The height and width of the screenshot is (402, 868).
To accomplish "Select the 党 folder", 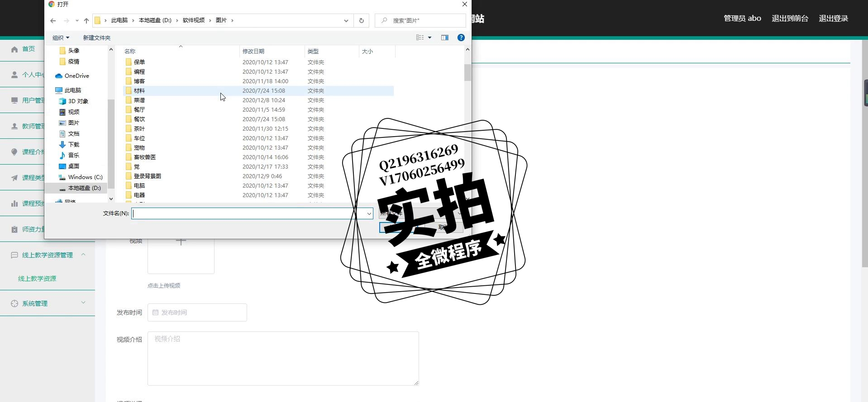I will pos(258,167).
